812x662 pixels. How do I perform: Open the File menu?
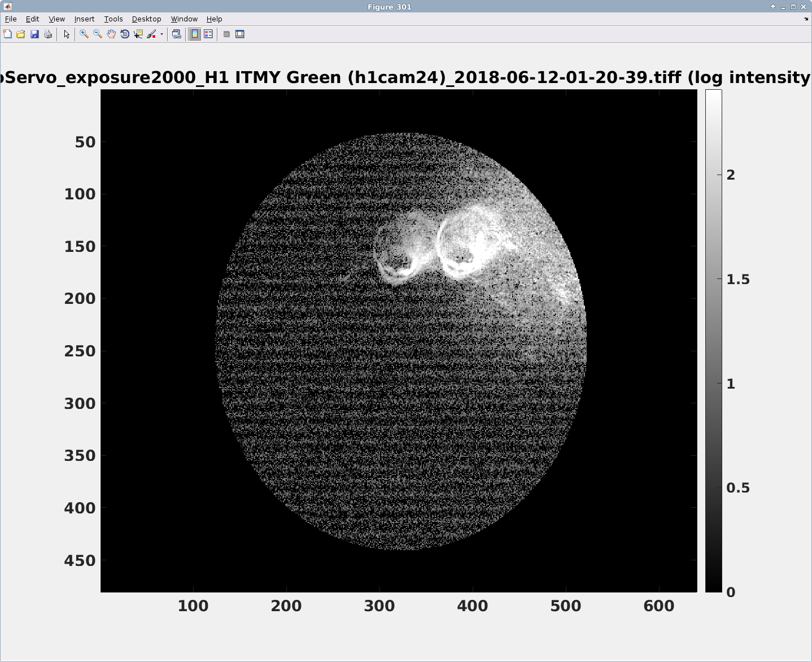coord(11,19)
